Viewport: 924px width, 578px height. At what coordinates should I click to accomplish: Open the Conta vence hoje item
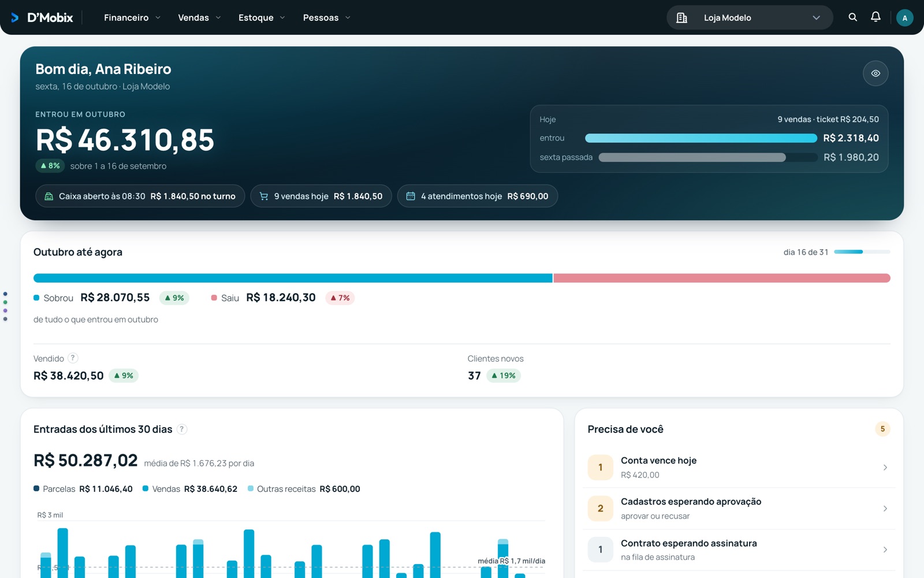point(739,468)
